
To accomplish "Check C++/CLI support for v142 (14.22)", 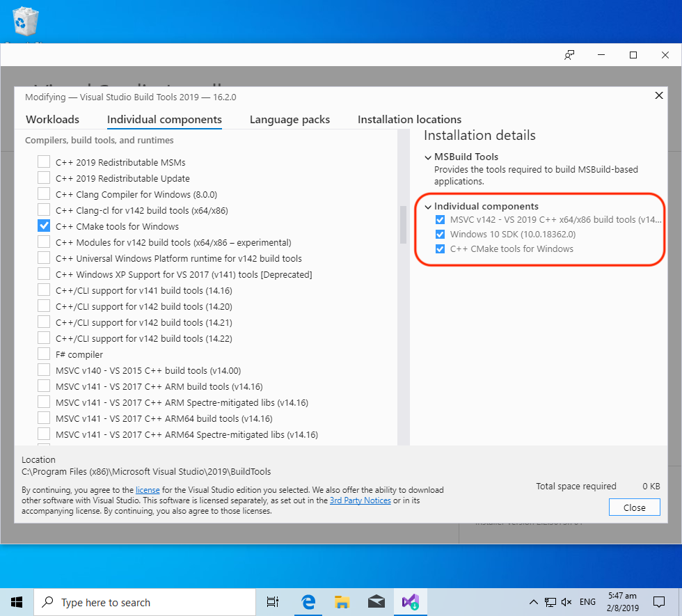I will pos(44,338).
